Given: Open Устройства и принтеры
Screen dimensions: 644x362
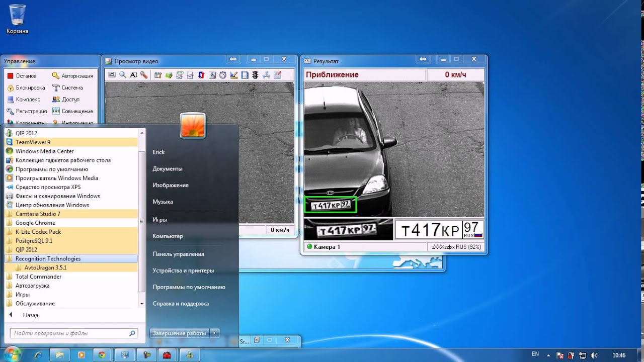Looking at the screenshot, I should tap(183, 270).
